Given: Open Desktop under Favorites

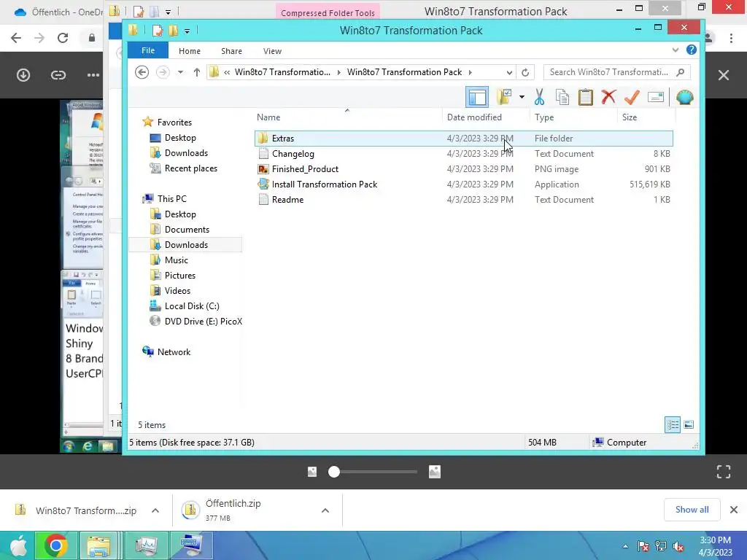Looking at the screenshot, I should (x=180, y=138).
